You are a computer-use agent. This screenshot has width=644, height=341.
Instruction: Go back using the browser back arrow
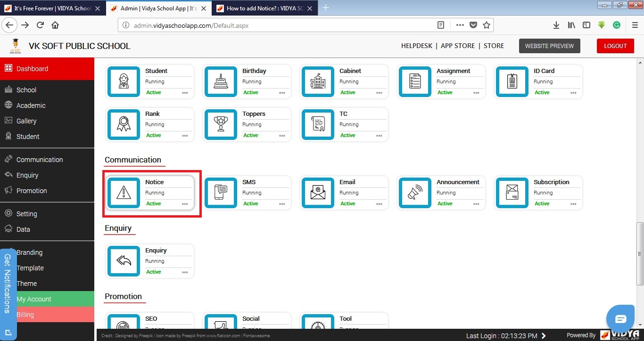click(9, 25)
